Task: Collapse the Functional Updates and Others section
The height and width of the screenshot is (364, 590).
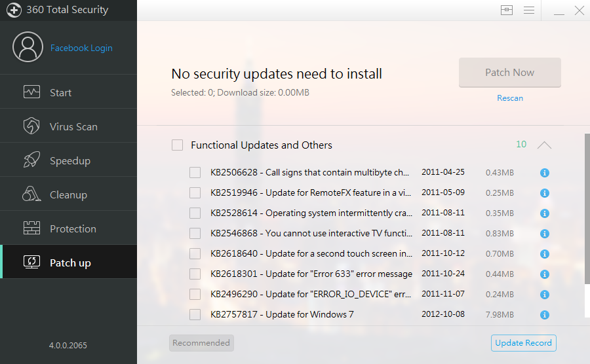Action: click(x=544, y=145)
